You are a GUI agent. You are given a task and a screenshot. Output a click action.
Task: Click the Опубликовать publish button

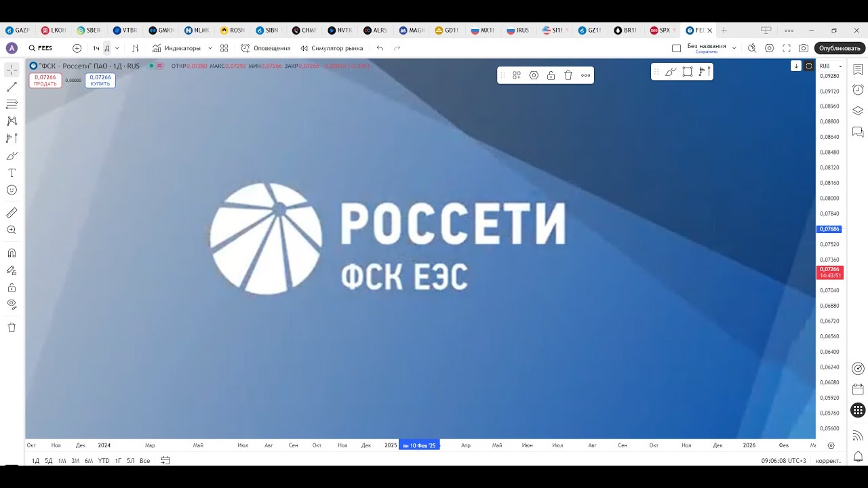(840, 48)
